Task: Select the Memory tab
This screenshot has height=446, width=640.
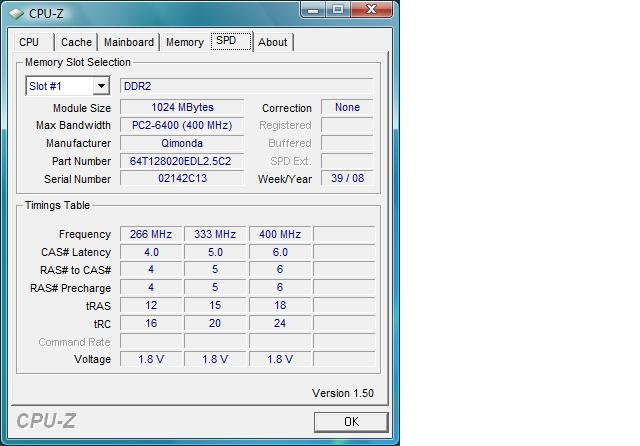Action: [x=185, y=42]
